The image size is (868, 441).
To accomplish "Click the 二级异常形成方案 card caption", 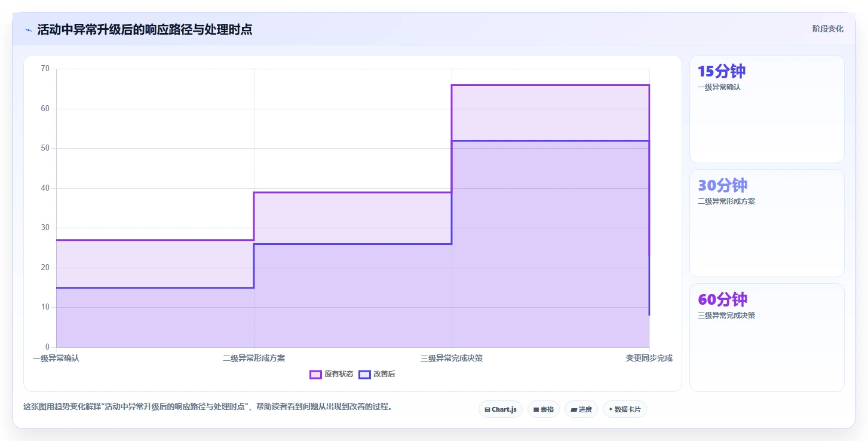I will pos(726,201).
